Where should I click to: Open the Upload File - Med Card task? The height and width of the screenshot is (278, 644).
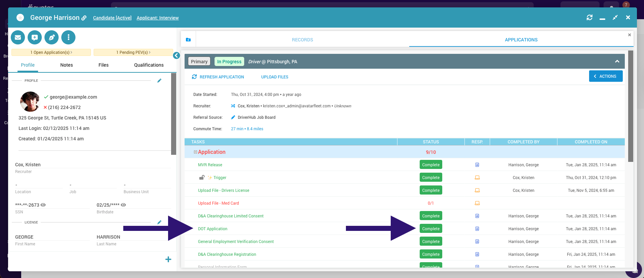coord(218,203)
